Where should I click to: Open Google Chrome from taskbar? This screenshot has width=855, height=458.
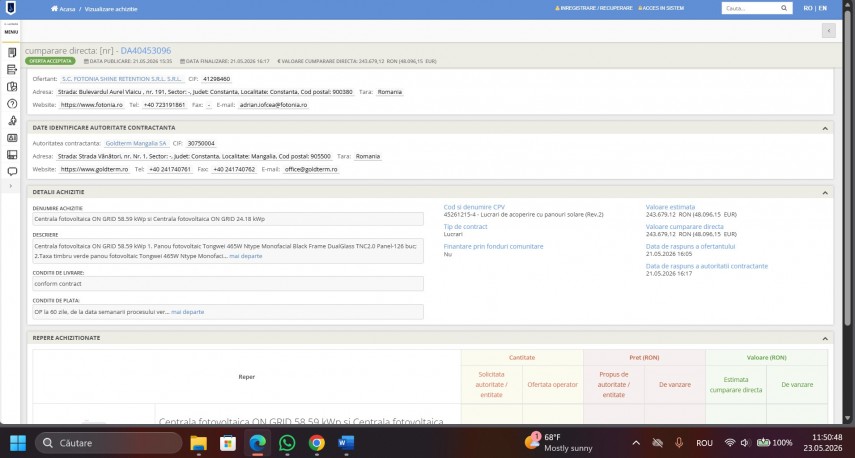[x=316, y=443]
